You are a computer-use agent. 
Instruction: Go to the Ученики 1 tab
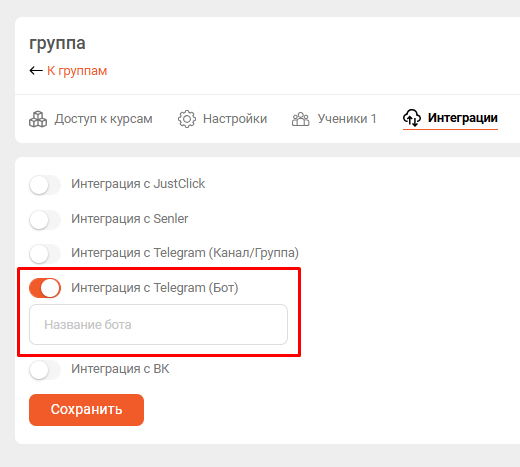334,119
